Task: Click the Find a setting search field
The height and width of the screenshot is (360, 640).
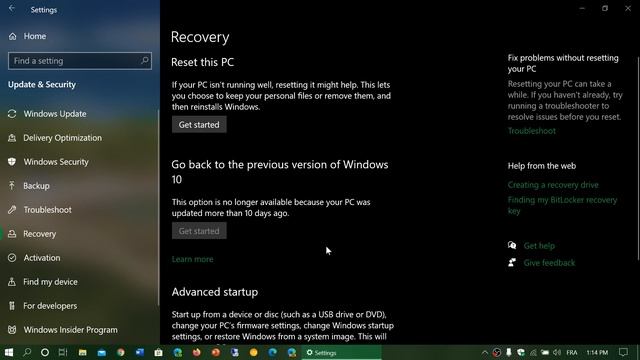Action: (x=80, y=61)
